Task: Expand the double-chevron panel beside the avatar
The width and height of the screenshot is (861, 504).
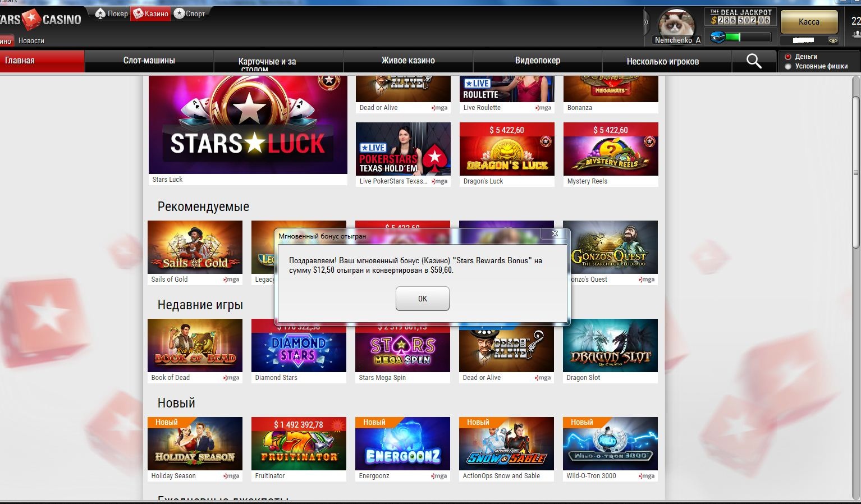Action: [x=646, y=23]
